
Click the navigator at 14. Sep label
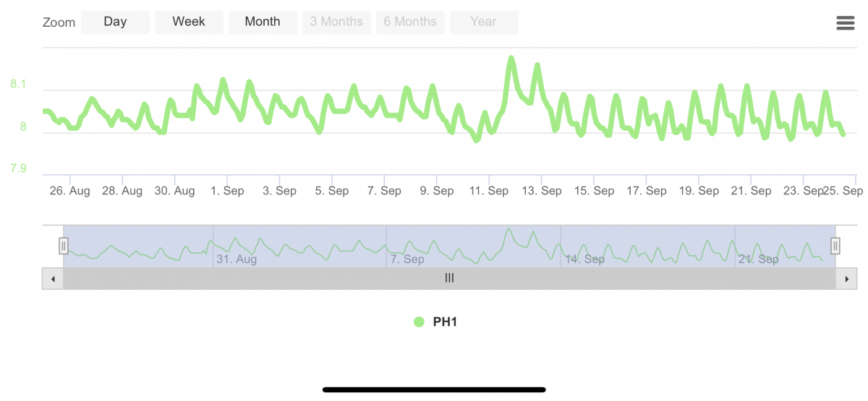click(x=584, y=259)
